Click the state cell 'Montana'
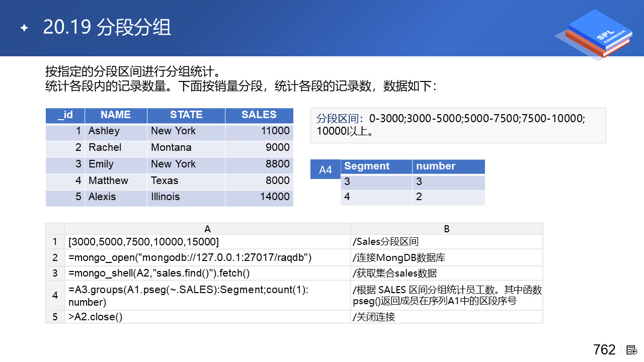Screen dimensions: 644x362 click(x=186, y=148)
